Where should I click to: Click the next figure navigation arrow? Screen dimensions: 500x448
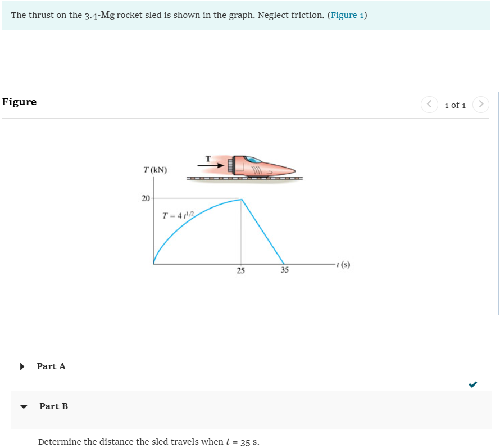tap(481, 104)
